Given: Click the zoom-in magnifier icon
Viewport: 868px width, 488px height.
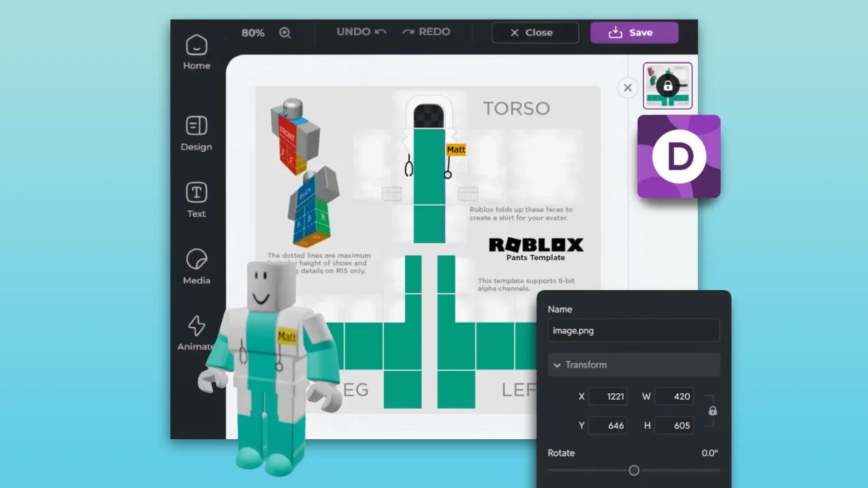Looking at the screenshot, I should 285,33.
